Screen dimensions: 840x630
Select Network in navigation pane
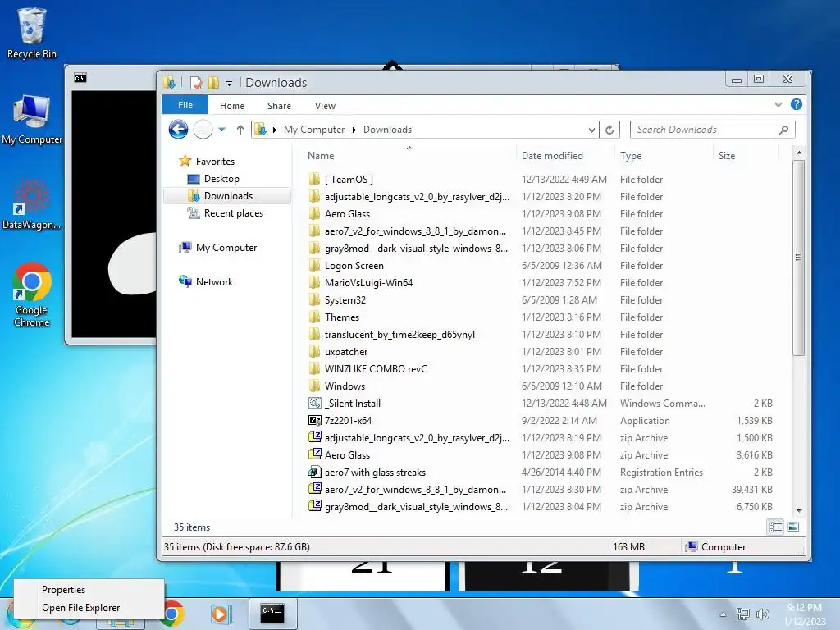(x=214, y=282)
